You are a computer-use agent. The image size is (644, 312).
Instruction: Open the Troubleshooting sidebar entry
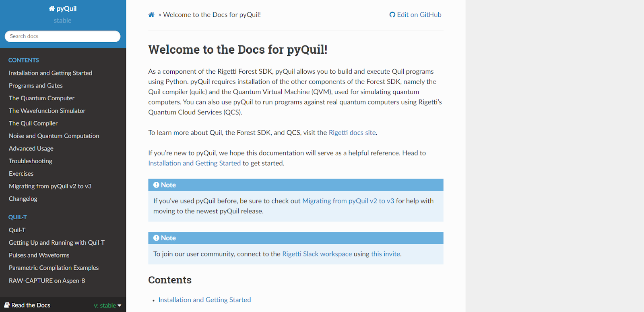[30, 161]
